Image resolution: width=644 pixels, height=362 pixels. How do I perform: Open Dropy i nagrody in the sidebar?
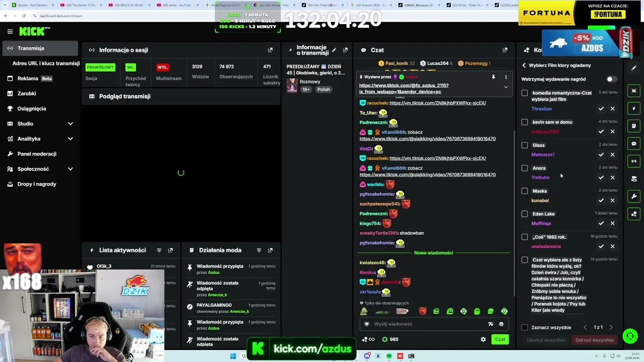[x=40, y=184]
